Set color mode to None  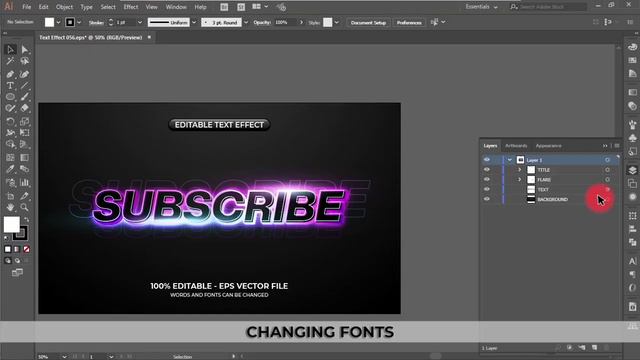pyautogui.click(x=26, y=249)
